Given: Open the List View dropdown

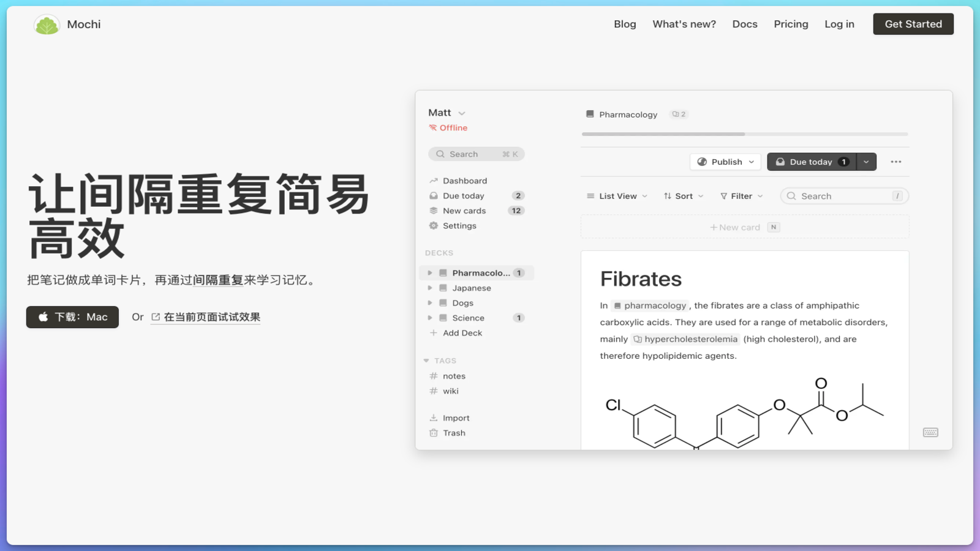Looking at the screenshot, I should tap(617, 196).
